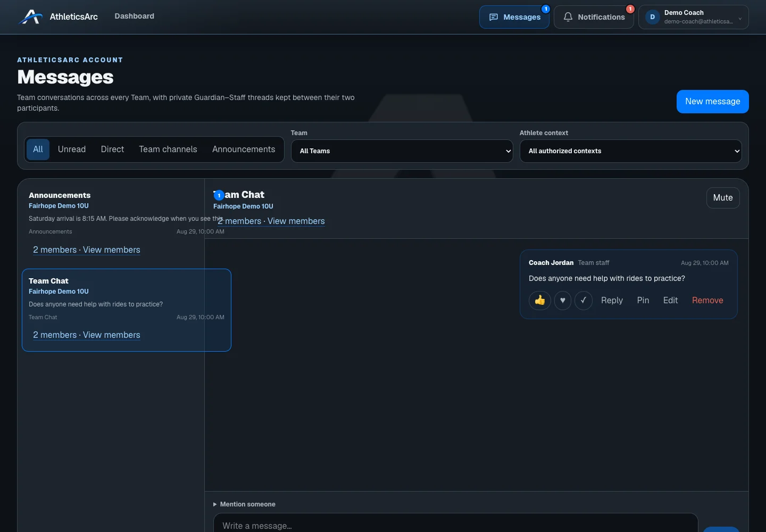
Task: Expand the Mention someone disclosure
Action: click(245, 504)
